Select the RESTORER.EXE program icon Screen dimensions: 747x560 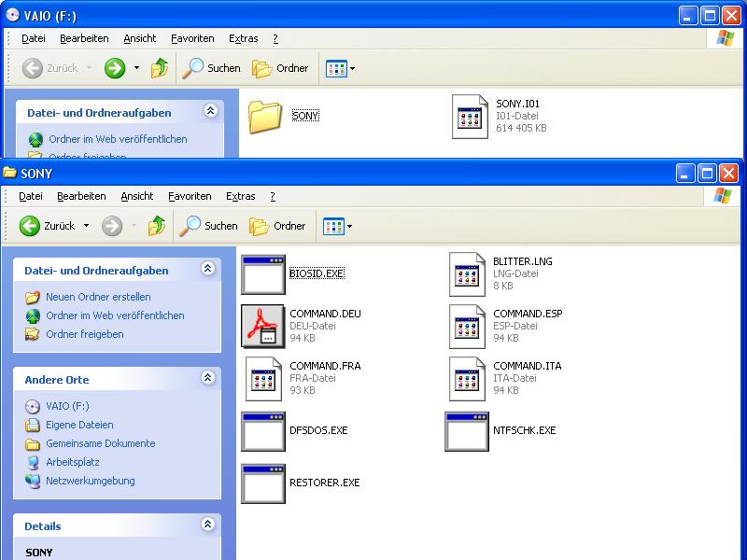click(263, 483)
